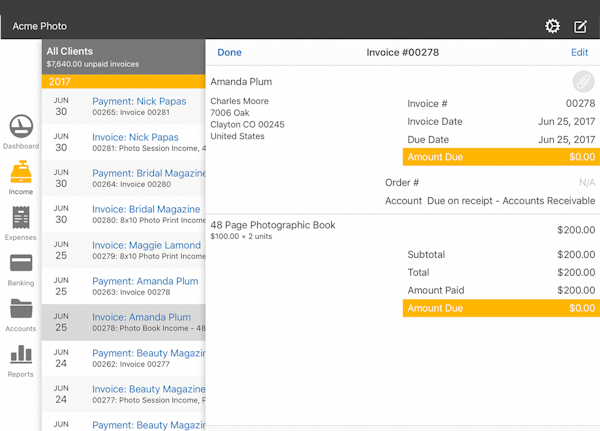Screen dimensions: 600x431
Task: Click the Subtotal $200.00 row
Action: [x=501, y=255]
